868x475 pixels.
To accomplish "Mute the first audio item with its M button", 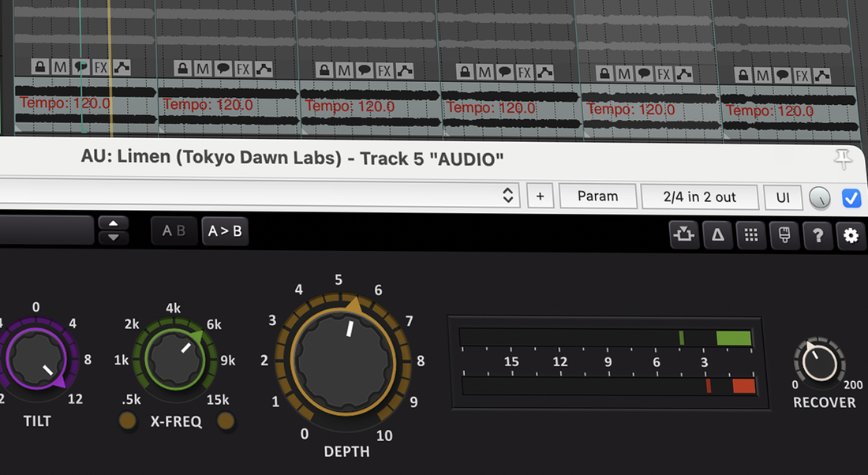I will pyautogui.click(x=60, y=67).
